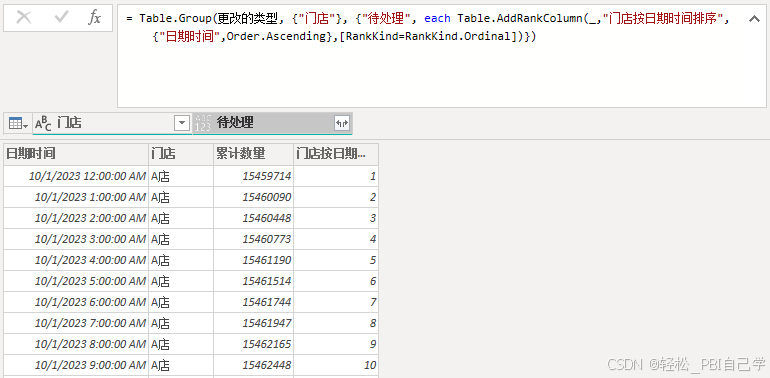Viewport: 770px width, 378px height.
Task: Expand the 待处理 column with the expand icon
Action: [x=342, y=123]
